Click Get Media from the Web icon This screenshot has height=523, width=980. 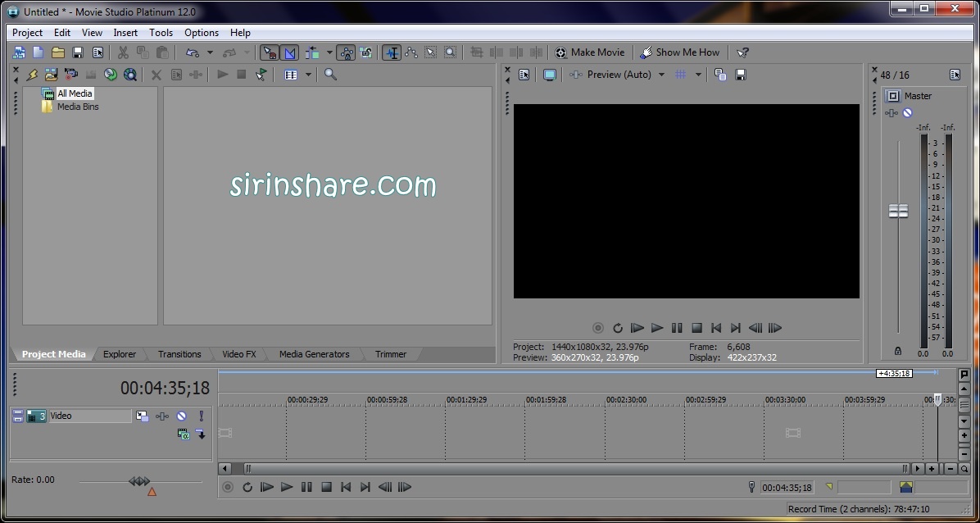130,75
